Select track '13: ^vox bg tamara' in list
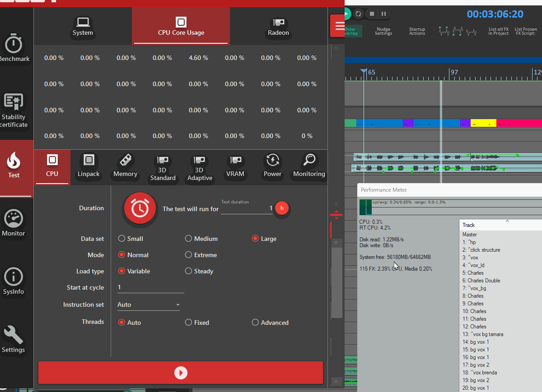 point(482,334)
